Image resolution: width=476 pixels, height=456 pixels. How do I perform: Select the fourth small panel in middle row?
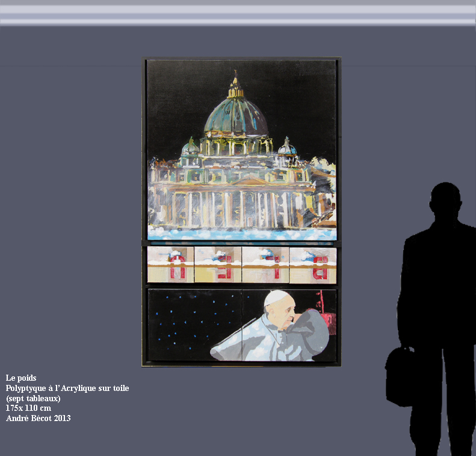pyautogui.click(x=313, y=264)
